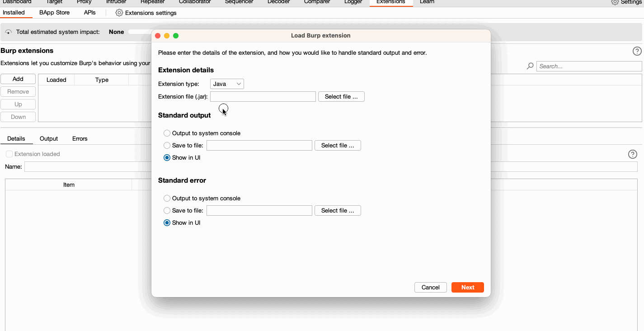
Task: Click the Extensions settings gear icon
Action: click(x=119, y=13)
